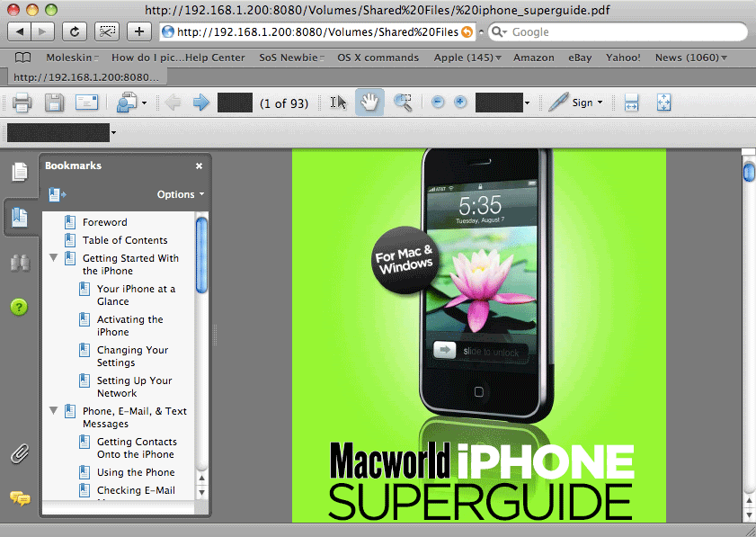Open the Attachments paperclip panel
This screenshot has height=537, width=756.
(20, 453)
